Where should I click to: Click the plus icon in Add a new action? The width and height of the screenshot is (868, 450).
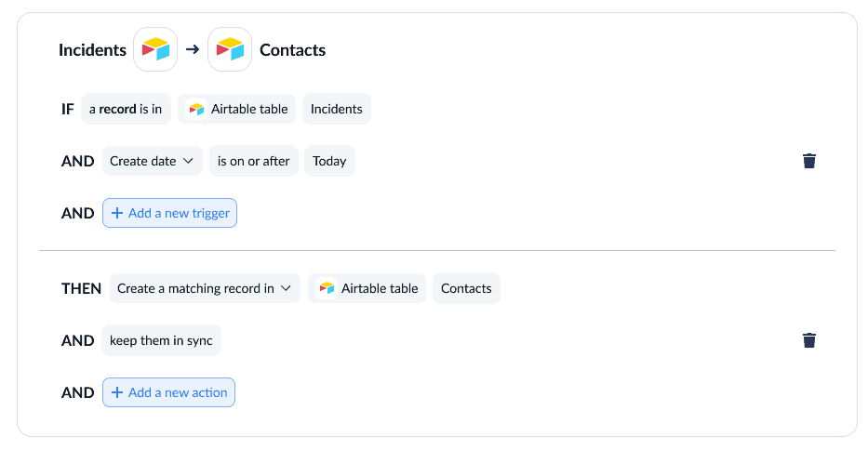117,392
